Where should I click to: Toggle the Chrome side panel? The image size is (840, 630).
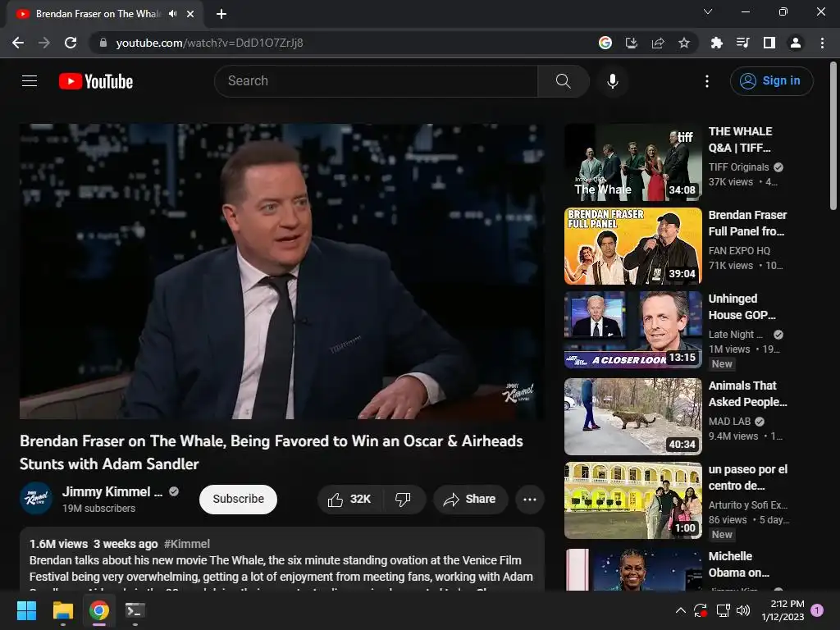(x=769, y=43)
